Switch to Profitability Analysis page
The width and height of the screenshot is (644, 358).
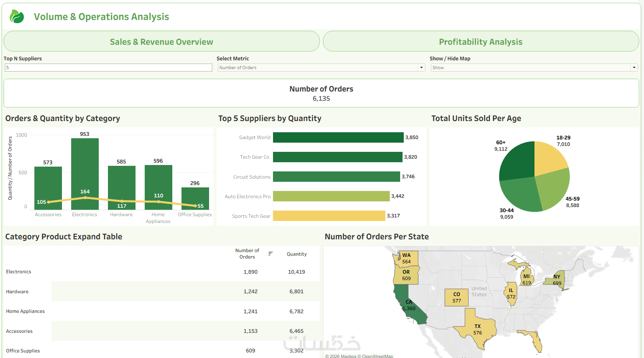point(481,42)
